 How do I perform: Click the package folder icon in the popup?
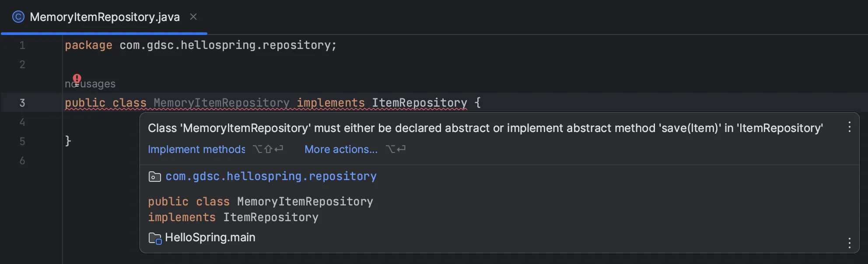tap(154, 177)
